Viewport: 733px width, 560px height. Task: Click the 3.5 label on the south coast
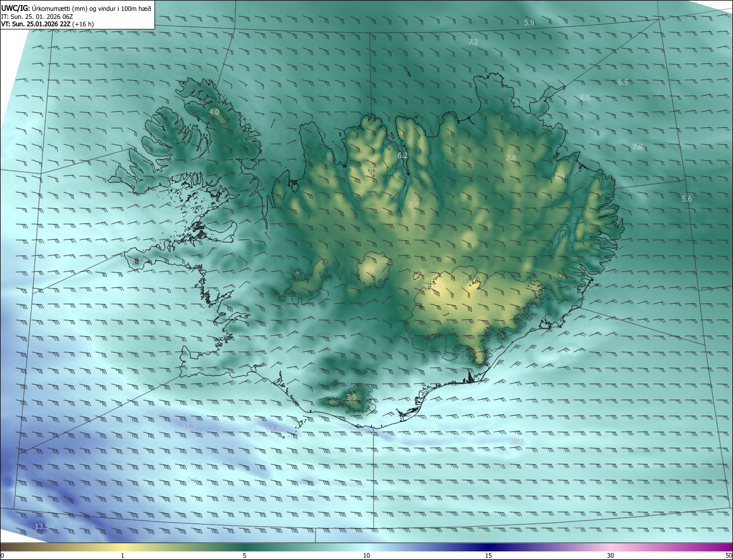351,397
